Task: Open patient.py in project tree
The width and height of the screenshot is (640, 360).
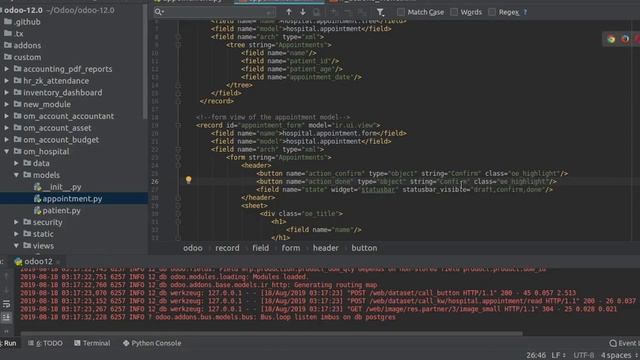Action: (61, 211)
